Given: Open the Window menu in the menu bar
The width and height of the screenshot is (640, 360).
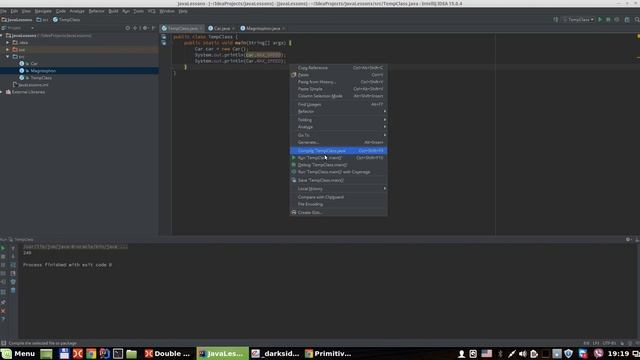Looking at the screenshot, I should click(167, 11).
